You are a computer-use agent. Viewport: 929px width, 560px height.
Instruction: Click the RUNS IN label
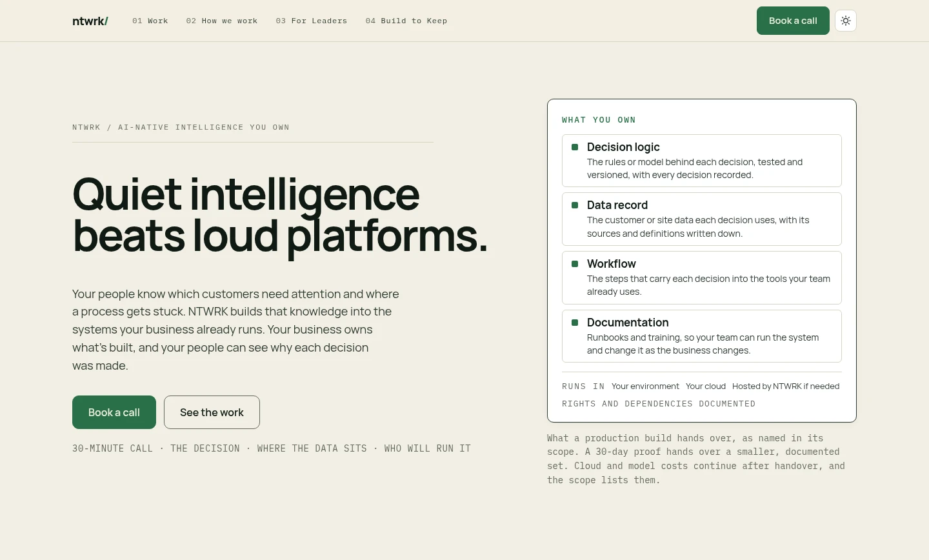pos(583,386)
